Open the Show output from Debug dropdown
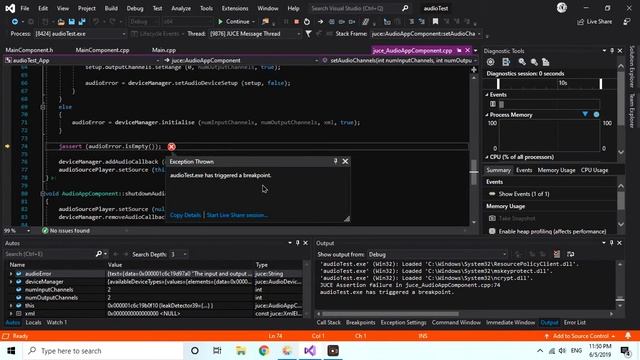This screenshot has height=360, width=640. pyautogui.click(x=438, y=254)
